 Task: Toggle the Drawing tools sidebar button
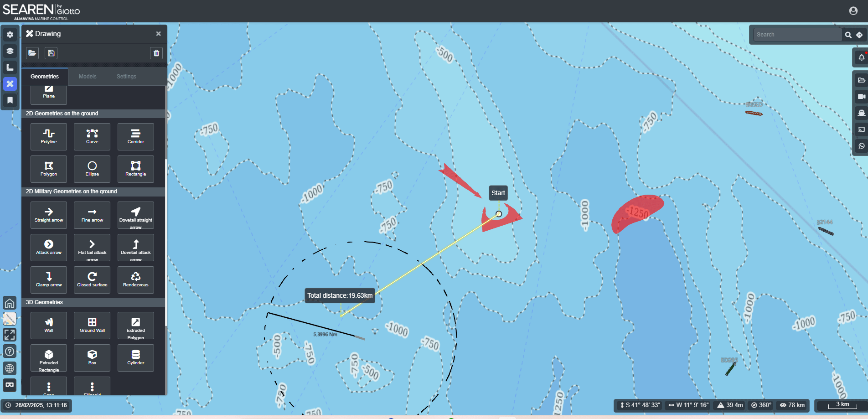[x=10, y=84]
